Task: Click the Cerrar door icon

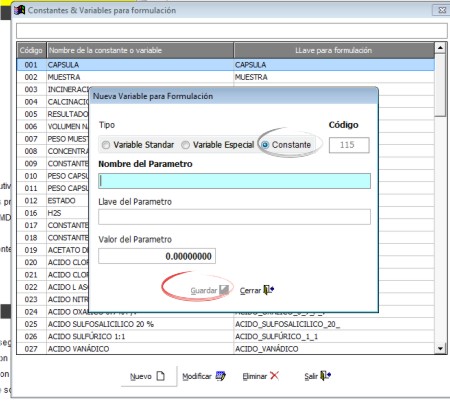Action: (269, 290)
